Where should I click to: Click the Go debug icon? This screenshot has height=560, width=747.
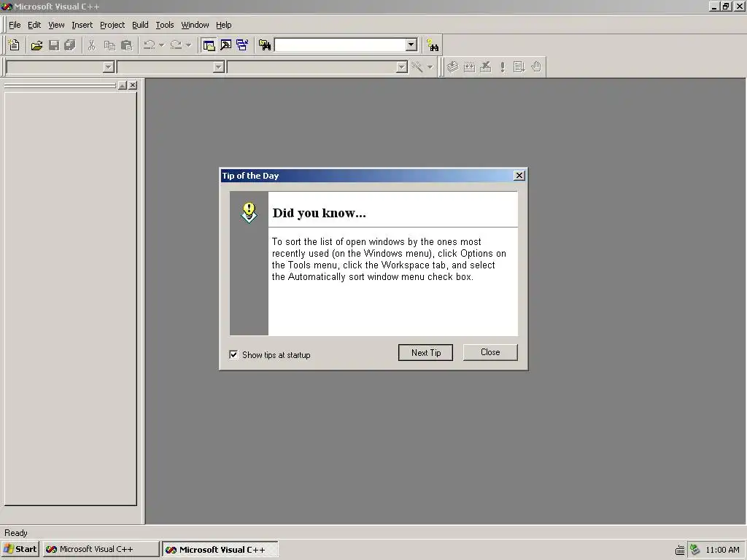coord(519,66)
